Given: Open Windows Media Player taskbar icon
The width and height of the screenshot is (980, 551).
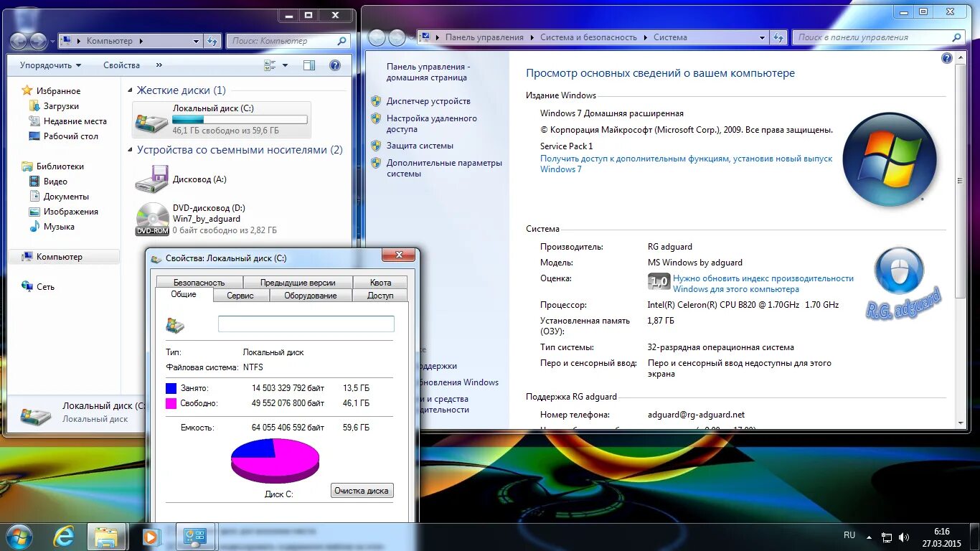Looking at the screenshot, I should [x=151, y=537].
